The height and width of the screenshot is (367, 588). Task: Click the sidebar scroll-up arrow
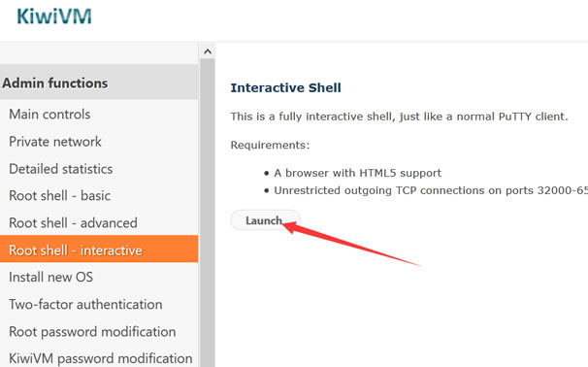pyautogui.click(x=208, y=51)
